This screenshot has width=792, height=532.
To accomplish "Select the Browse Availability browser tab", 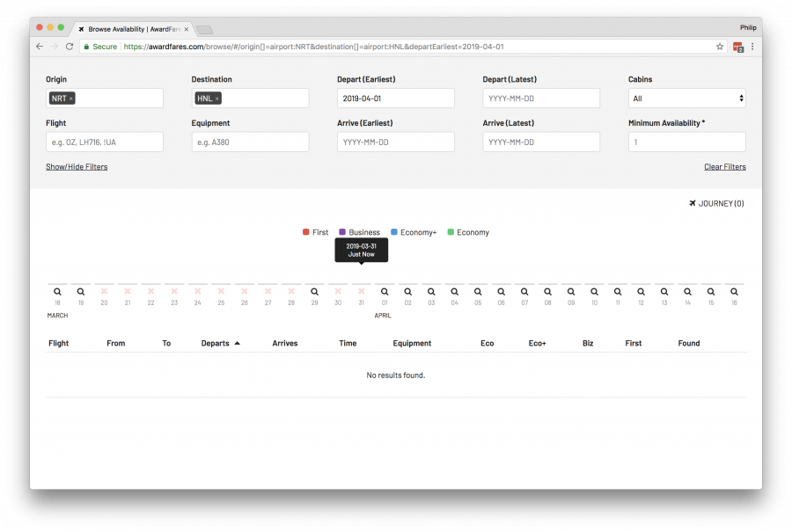I will coord(132,29).
